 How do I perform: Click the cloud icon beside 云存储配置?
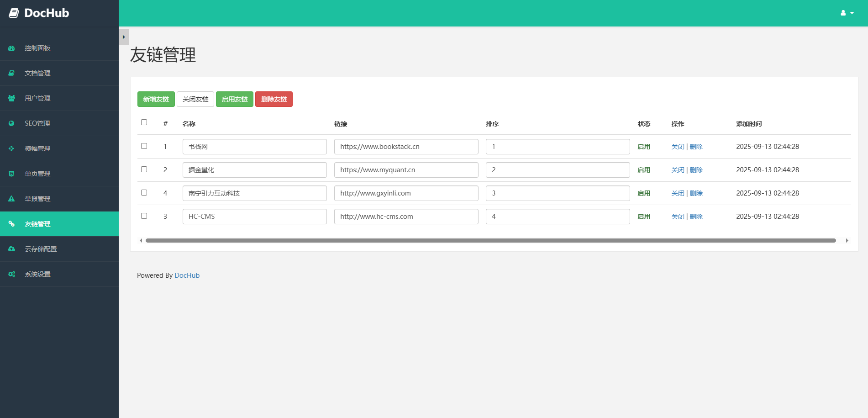pyautogui.click(x=11, y=249)
